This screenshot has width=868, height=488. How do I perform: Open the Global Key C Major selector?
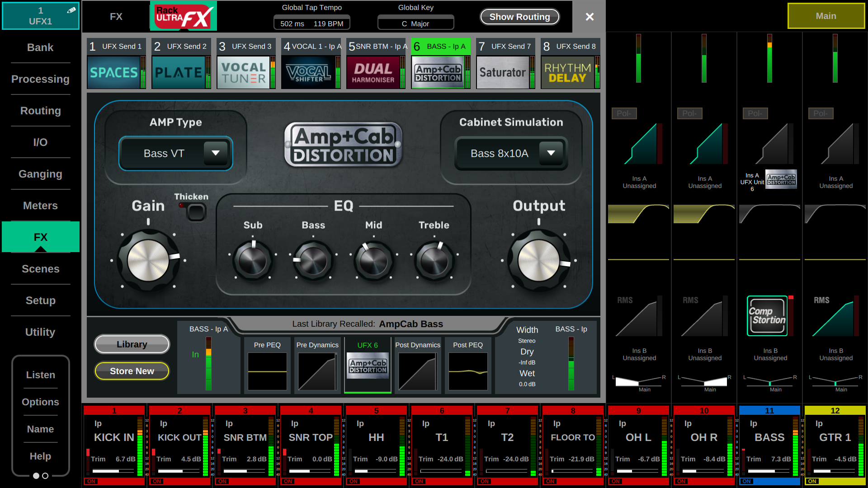tap(415, 23)
